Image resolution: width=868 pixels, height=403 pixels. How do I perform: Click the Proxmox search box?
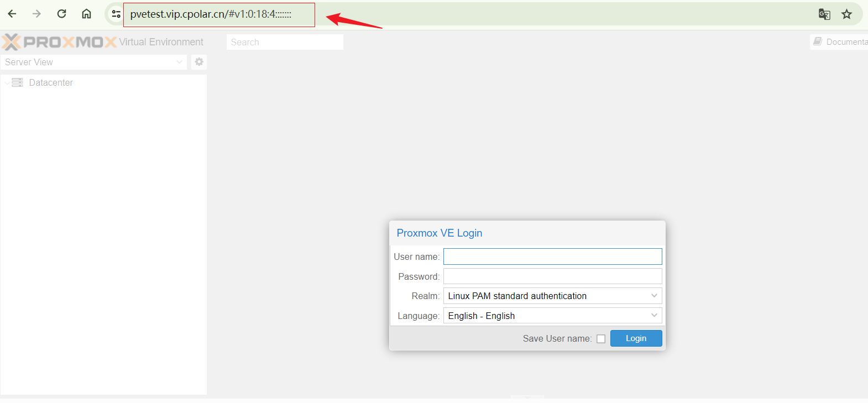pos(285,42)
